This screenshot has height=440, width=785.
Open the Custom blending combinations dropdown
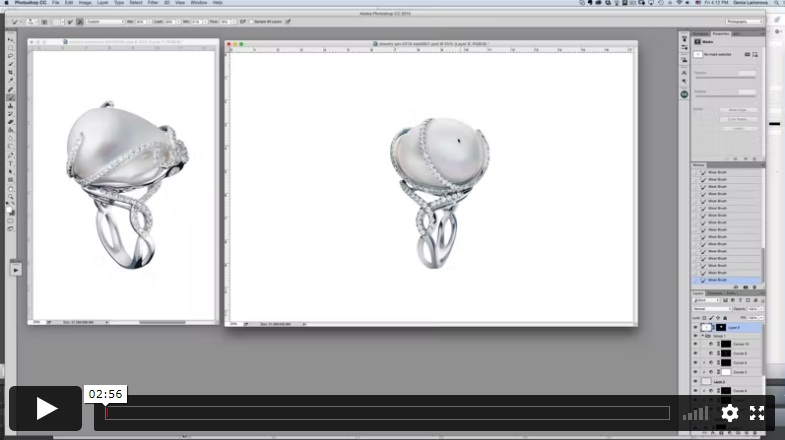[x=105, y=22]
